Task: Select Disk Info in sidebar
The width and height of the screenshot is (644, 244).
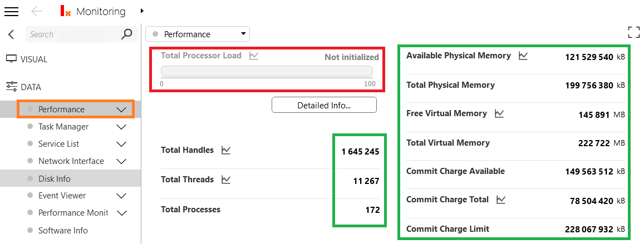Action: tap(55, 178)
